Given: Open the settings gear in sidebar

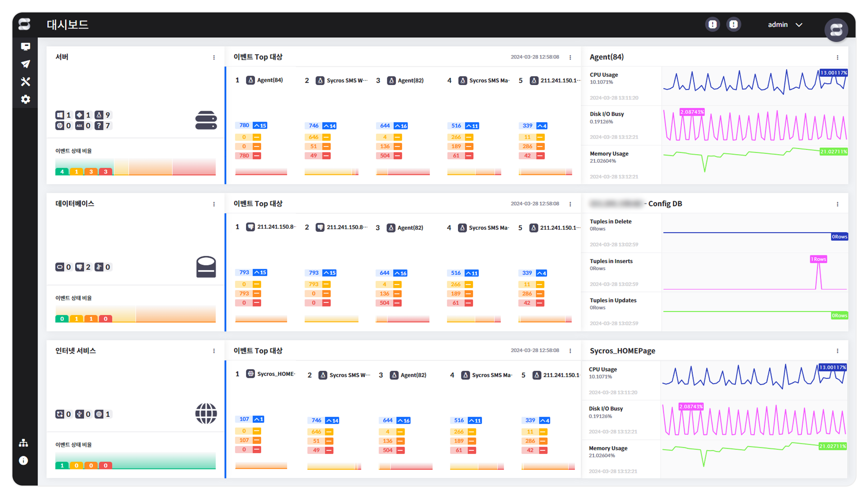Looking at the screenshot, I should click(x=25, y=99).
